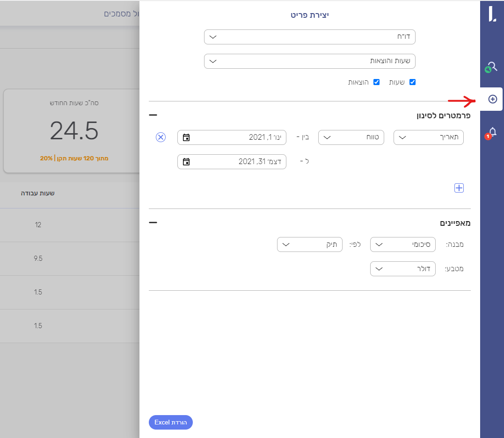Open the שעות והוצאות dropdown

[x=309, y=61]
